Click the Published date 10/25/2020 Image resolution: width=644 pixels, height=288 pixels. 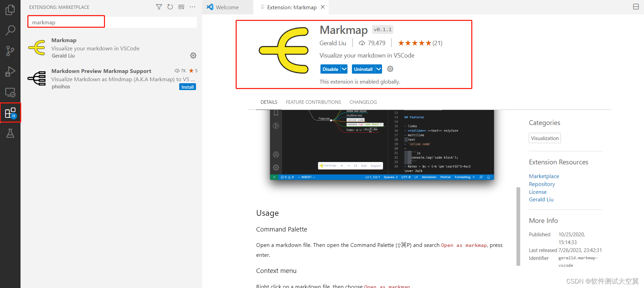pos(572,238)
